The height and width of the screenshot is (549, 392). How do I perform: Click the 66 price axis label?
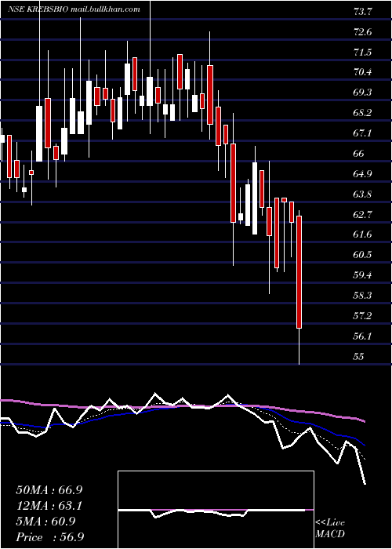point(359,154)
